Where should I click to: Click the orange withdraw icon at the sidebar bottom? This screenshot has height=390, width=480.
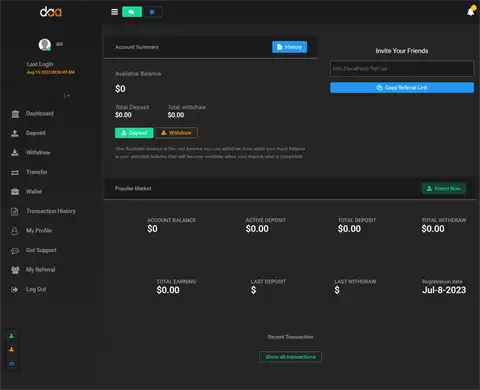click(12, 349)
